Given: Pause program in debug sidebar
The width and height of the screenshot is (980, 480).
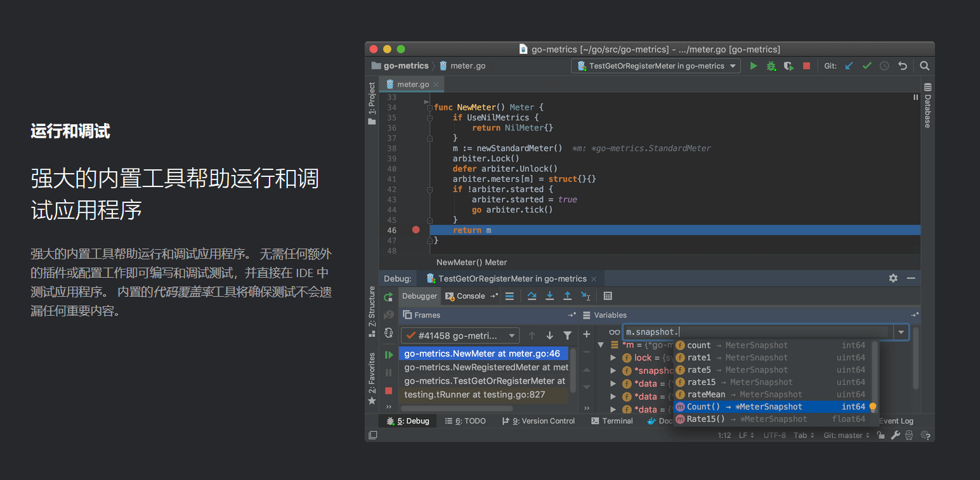Looking at the screenshot, I should point(389,373).
